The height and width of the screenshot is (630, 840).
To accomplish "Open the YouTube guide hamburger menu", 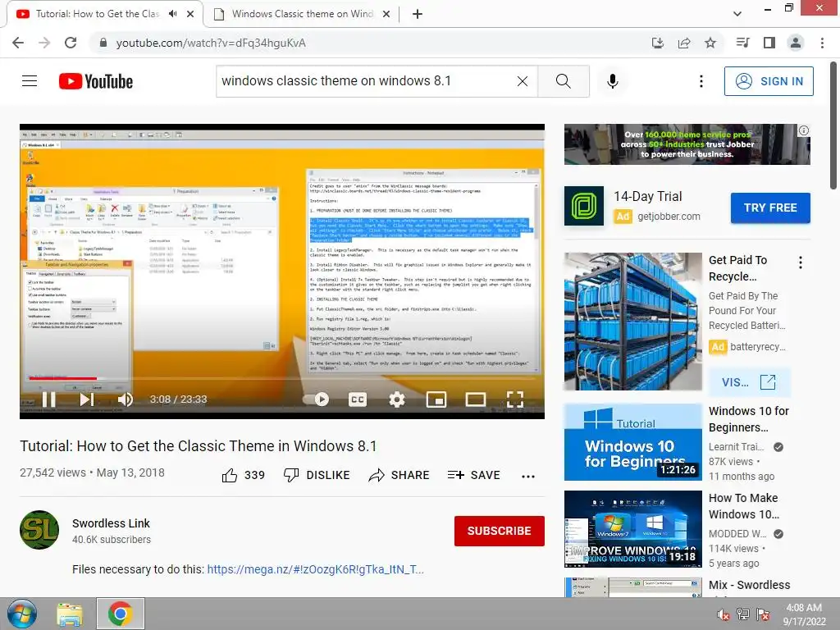I will (30, 81).
